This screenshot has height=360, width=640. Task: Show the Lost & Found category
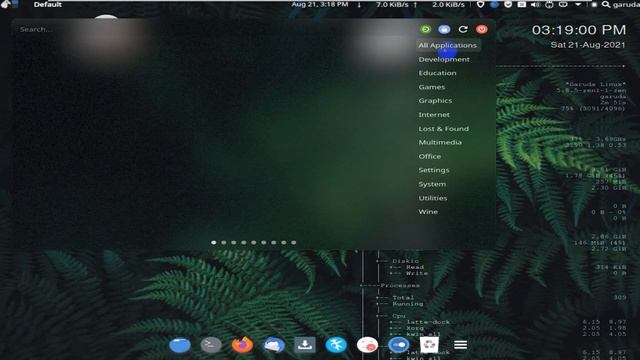(443, 129)
